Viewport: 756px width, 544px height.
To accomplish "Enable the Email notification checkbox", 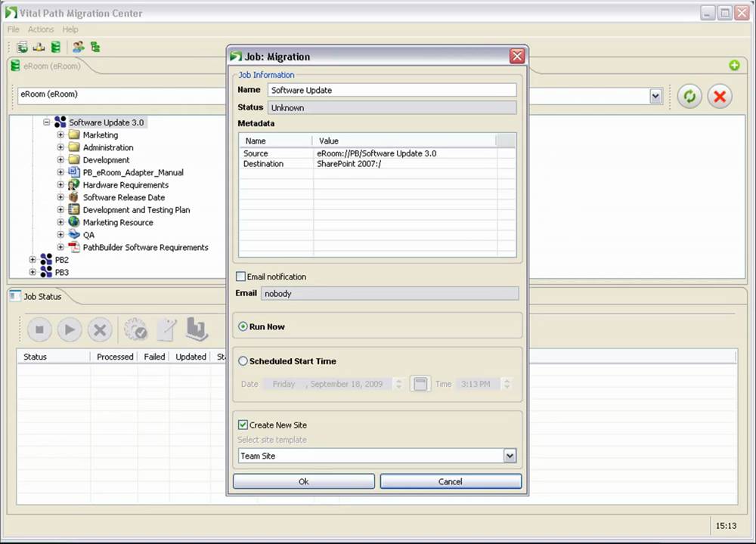I will coord(240,277).
